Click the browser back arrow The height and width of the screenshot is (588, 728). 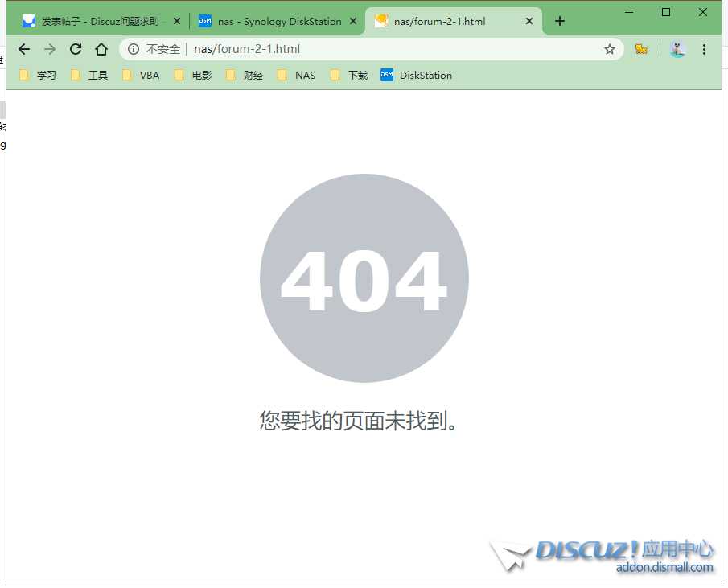click(x=24, y=49)
